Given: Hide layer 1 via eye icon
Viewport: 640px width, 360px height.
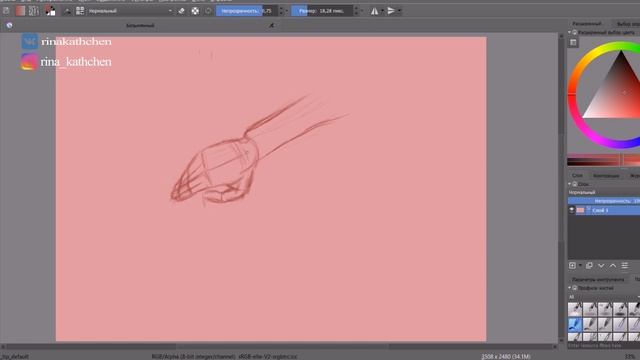Looking at the screenshot, I should pyautogui.click(x=572, y=210).
